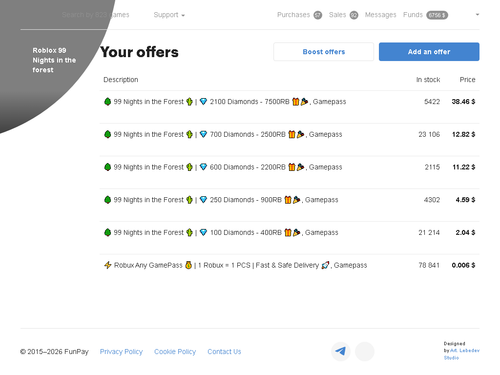Click the Telegram icon in the footer
This screenshot has width=500, height=375.
coord(341,351)
